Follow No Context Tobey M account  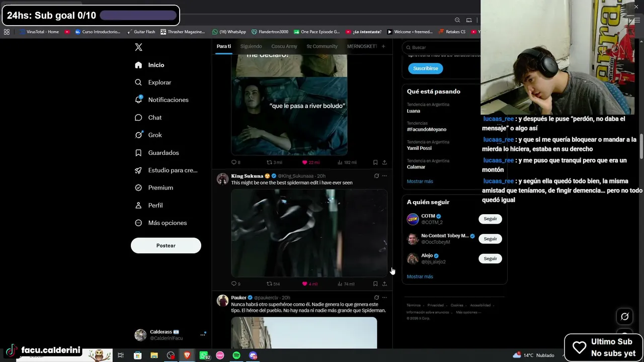490,239
